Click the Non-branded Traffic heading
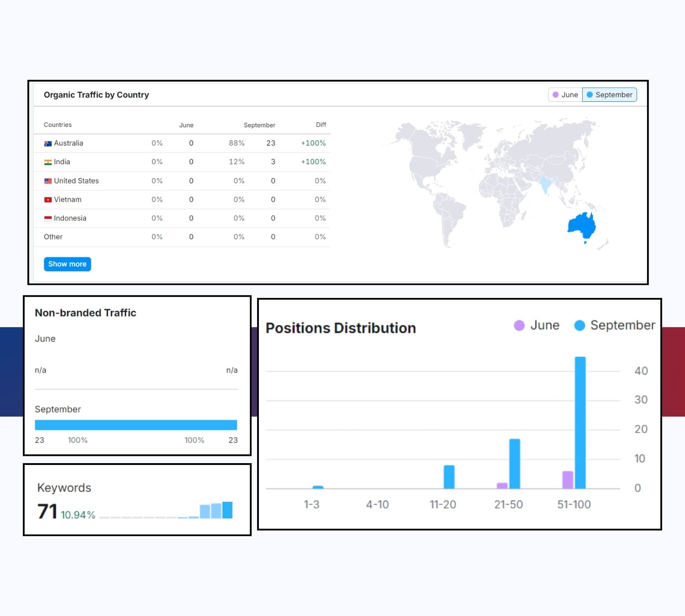The height and width of the screenshot is (616, 685). coord(85,313)
